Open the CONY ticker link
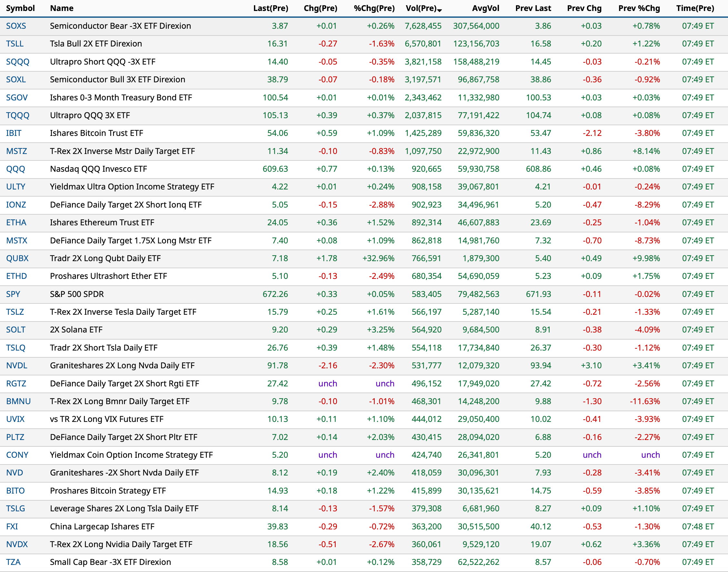 point(17,455)
